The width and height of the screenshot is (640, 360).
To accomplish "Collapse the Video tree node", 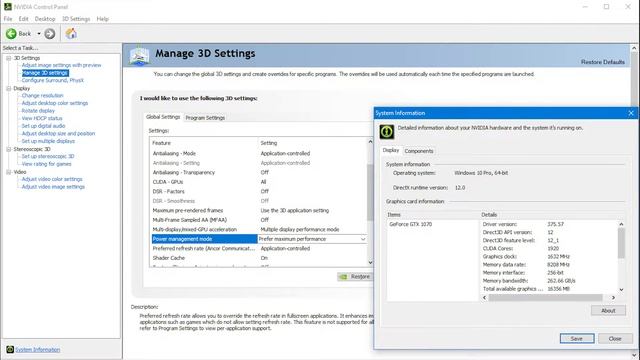I will tap(9, 172).
